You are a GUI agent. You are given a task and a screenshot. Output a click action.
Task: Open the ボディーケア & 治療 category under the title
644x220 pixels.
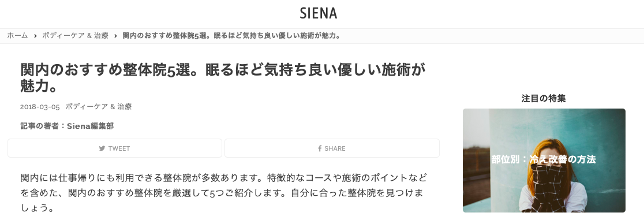[99, 106]
